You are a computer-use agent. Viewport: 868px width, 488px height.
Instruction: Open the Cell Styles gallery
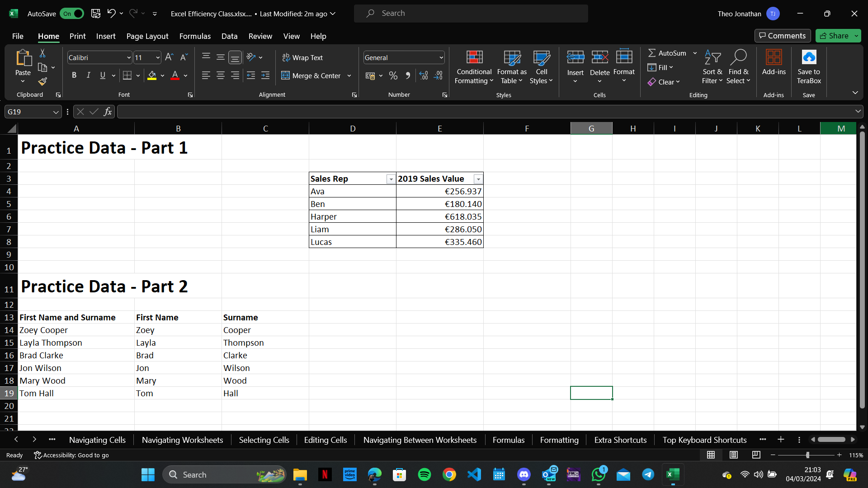(x=541, y=67)
